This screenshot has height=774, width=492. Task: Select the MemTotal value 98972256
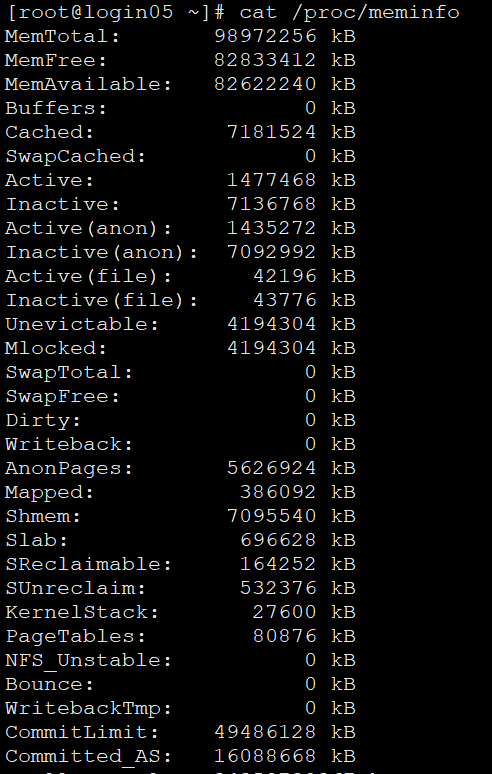265,36
